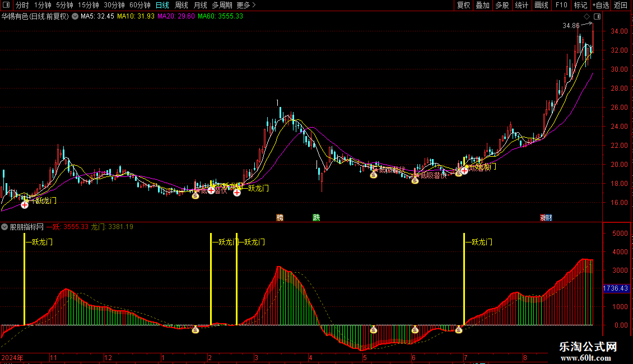Click the diamond marker icon near top right
This screenshot has width=633, height=364.
[x=587, y=17]
